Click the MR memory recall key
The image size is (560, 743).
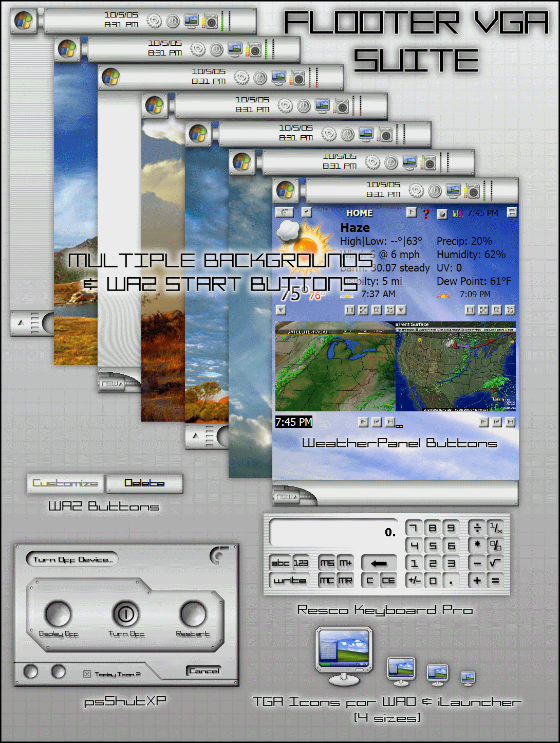(x=345, y=581)
